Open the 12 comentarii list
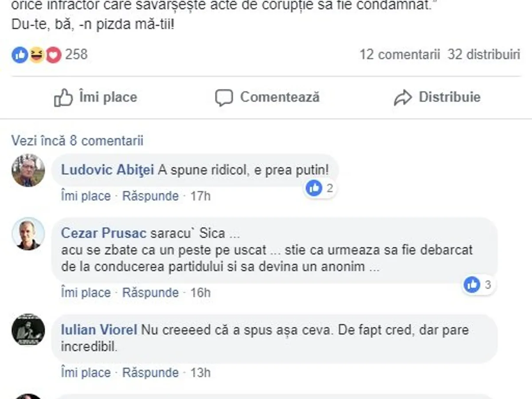 (x=399, y=55)
